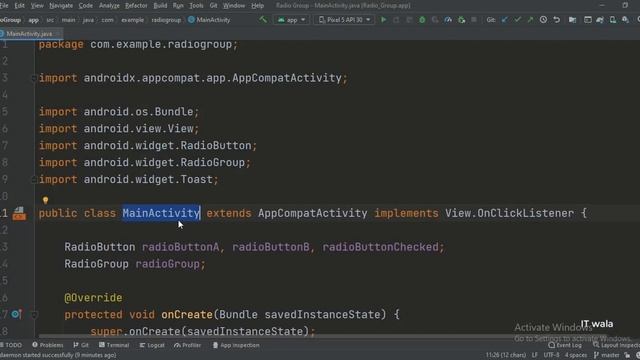
Task: Show Git history clock icon
Action: point(543,20)
